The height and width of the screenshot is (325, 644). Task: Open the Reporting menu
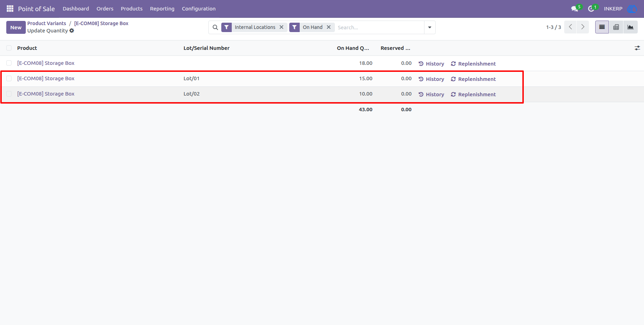(x=162, y=9)
